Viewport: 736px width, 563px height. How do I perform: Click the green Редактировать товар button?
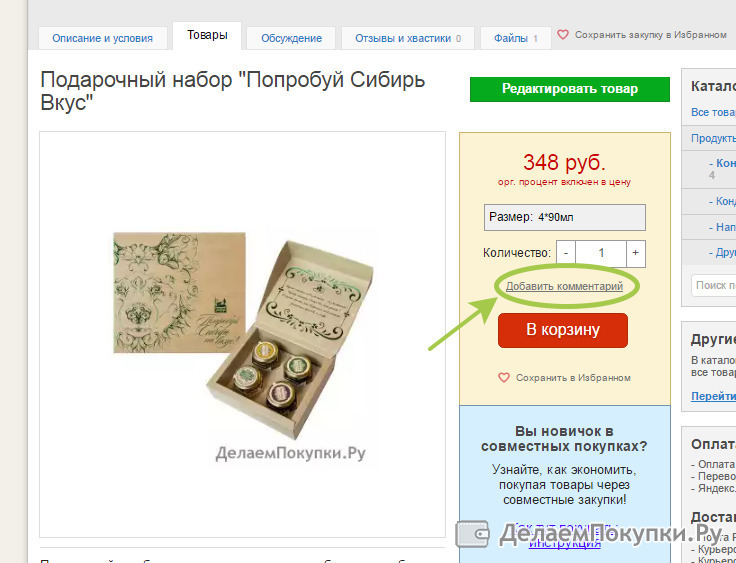pyautogui.click(x=570, y=89)
